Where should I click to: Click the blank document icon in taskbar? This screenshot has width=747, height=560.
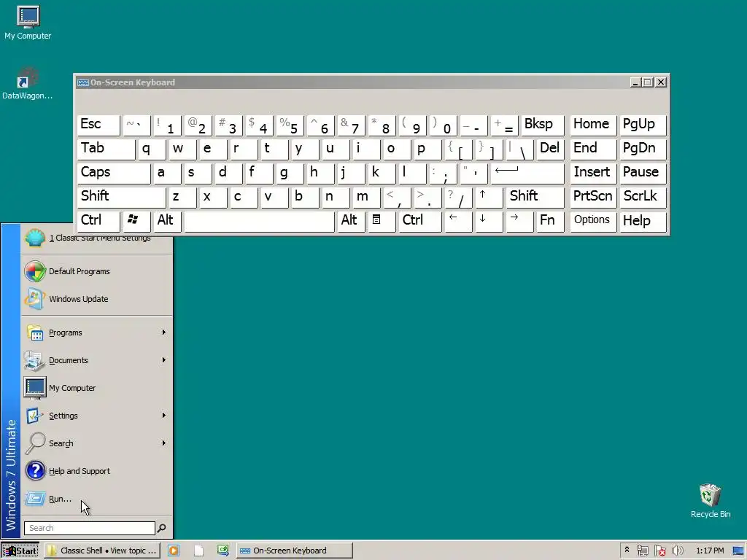click(x=198, y=551)
